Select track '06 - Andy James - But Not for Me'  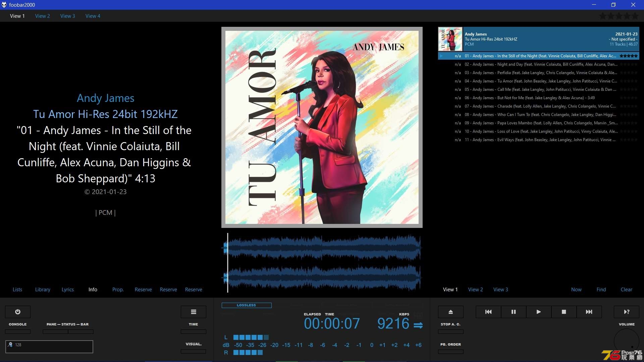click(x=539, y=98)
